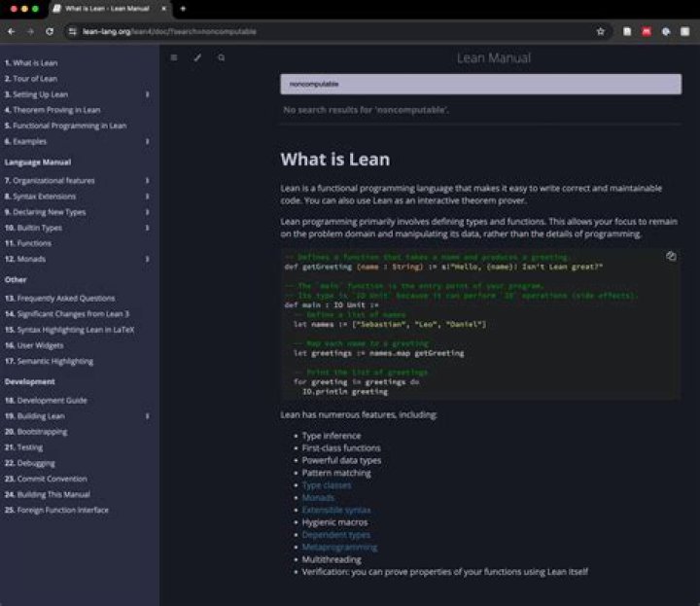Click the no search results message

[367, 110]
